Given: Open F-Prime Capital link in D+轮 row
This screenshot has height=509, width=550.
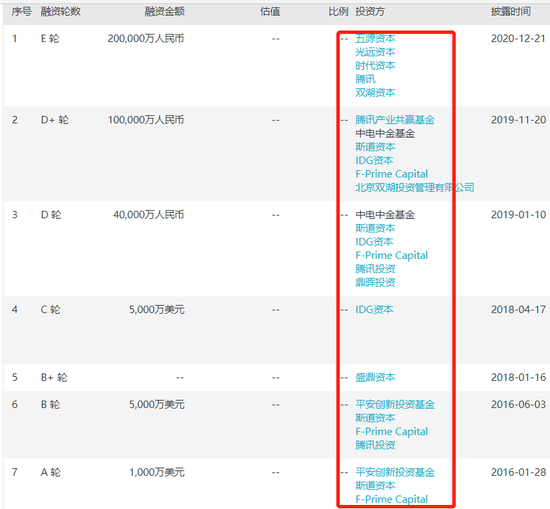Looking at the screenshot, I should 391,174.
